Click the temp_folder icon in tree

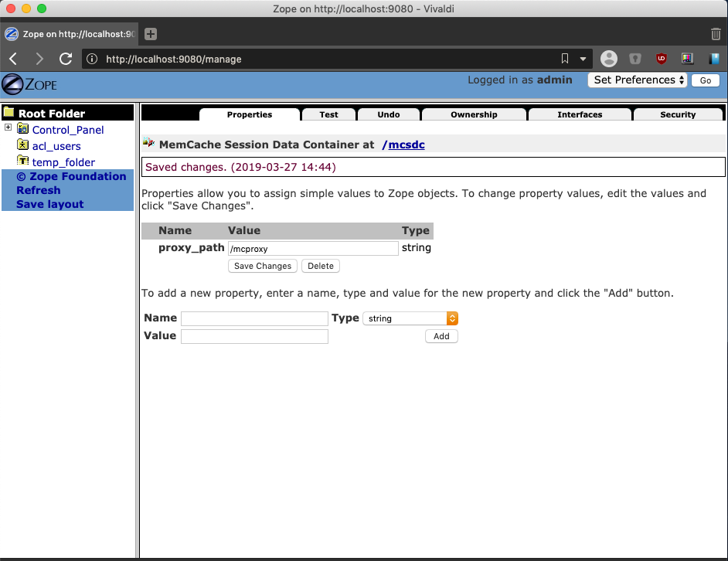(22, 161)
